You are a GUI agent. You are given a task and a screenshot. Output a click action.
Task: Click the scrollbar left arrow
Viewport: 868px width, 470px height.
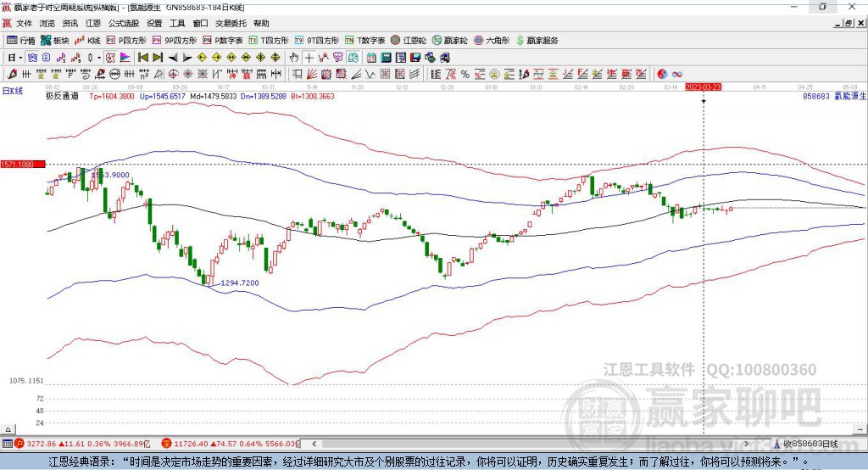(314, 444)
